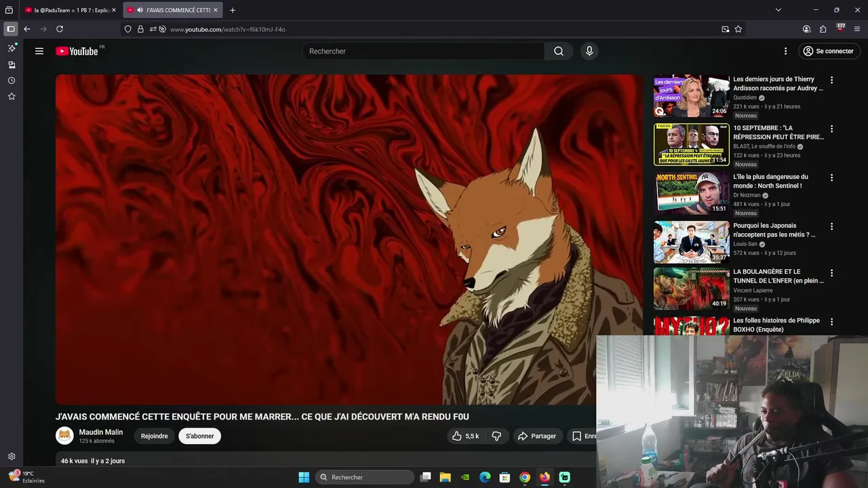Click the Rejoindre button
The width and height of the screenshot is (868, 488).
(x=154, y=436)
